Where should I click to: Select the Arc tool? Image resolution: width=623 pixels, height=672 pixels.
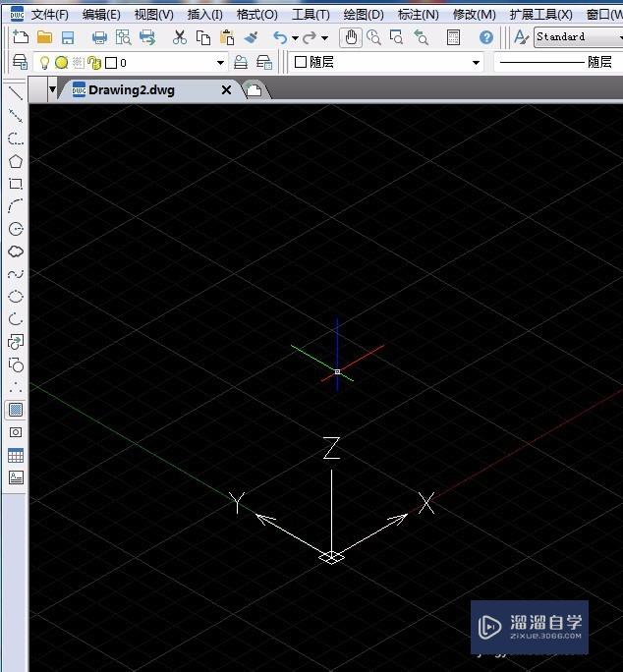(16, 206)
